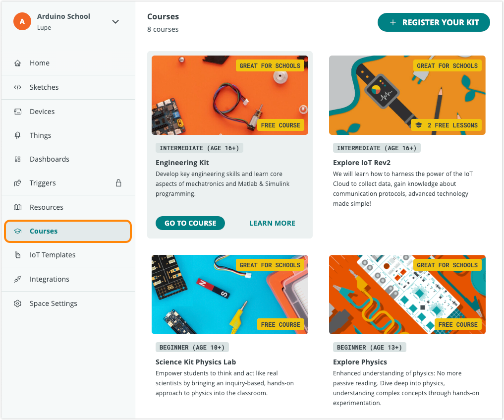Click the Things bell-shaped sidebar icon
The width and height of the screenshot is (504, 420).
click(x=18, y=135)
